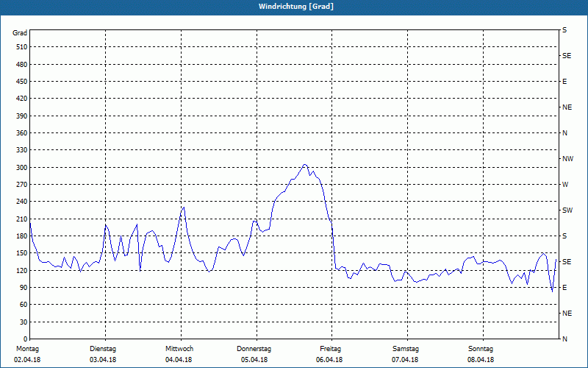Click the wind direction peak near 305 degrees
This screenshot has height=368, width=588.
point(305,164)
